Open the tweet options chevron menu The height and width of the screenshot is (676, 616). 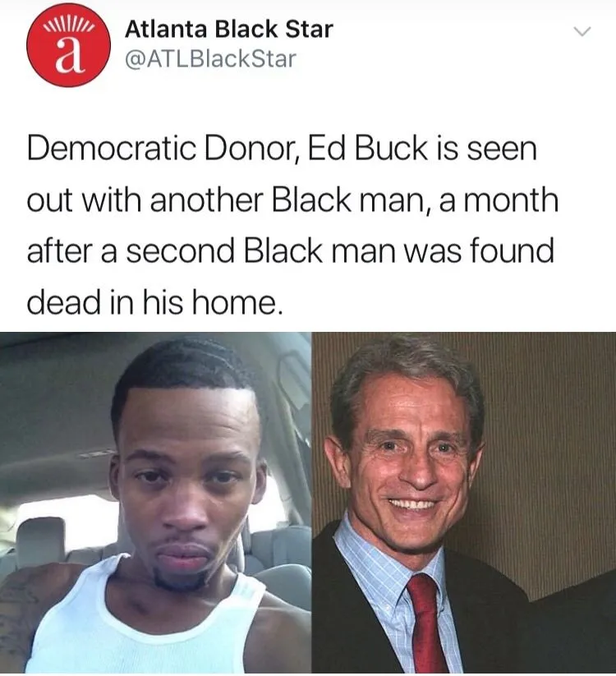click(x=582, y=31)
